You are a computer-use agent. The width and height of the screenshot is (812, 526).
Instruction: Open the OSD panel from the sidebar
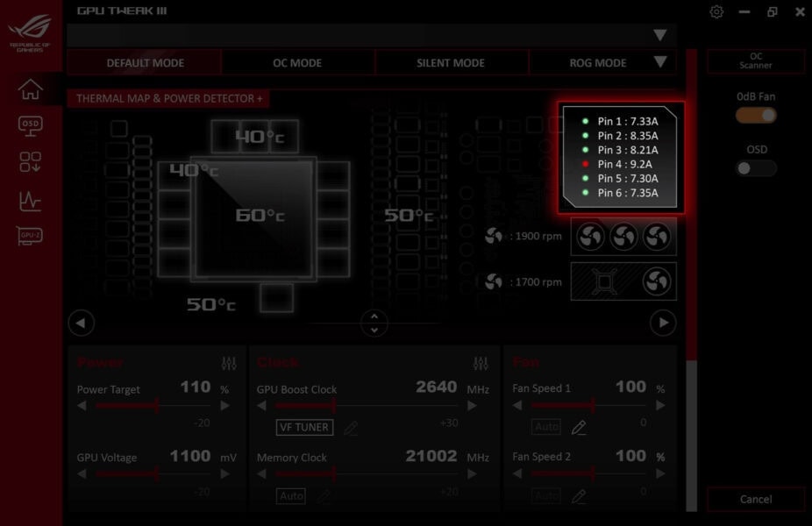click(29, 124)
